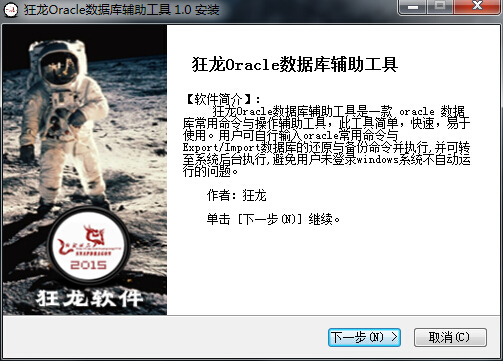Click the astronaut banner image
This screenshot has height=361, width=503.
point(85,170)
